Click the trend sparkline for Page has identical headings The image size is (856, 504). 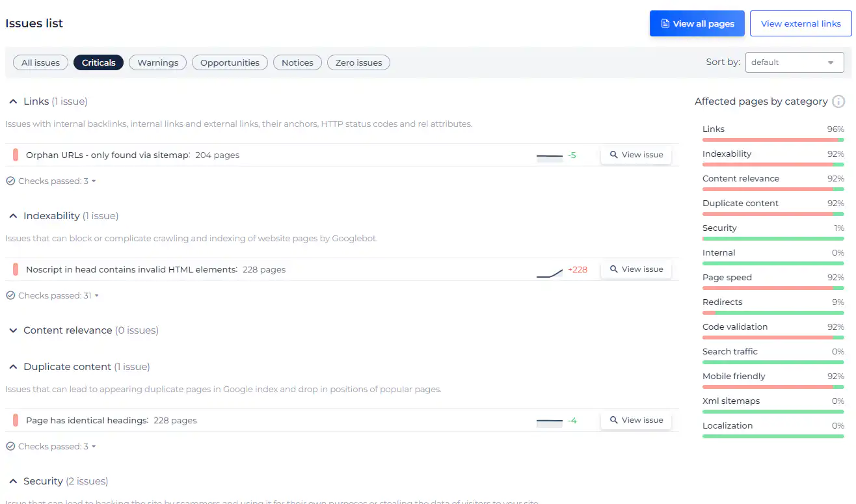[x=550, y=421]
